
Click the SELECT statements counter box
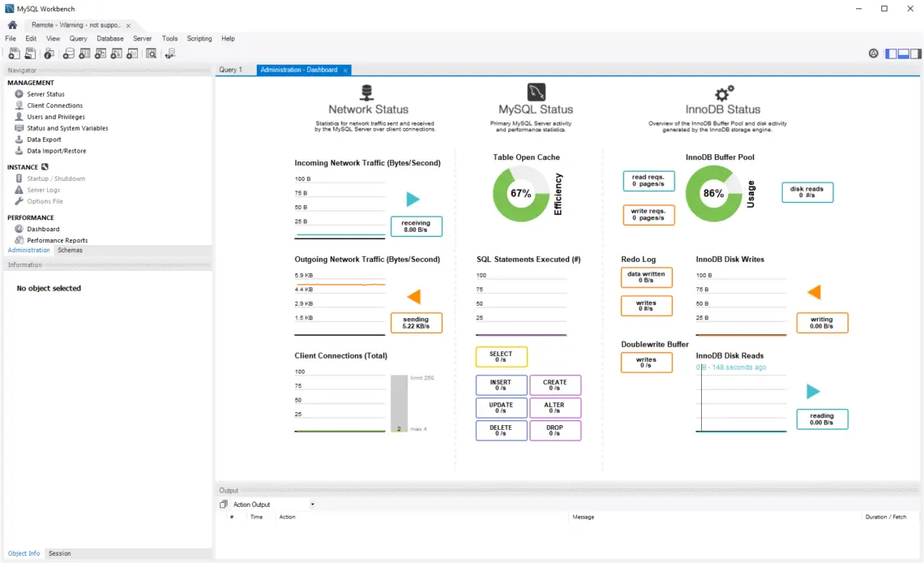click(x=501, y=356)
